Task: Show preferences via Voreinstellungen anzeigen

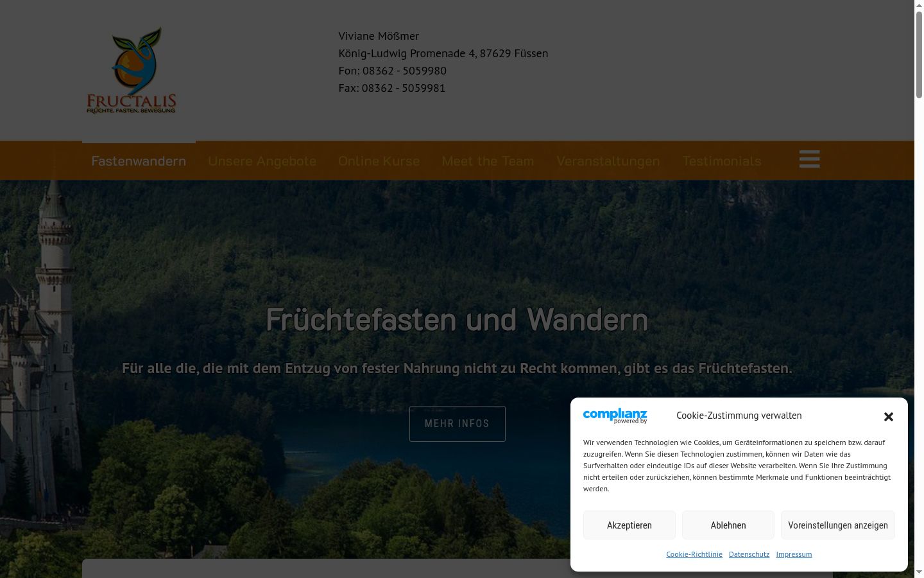Action: [837, 525]
